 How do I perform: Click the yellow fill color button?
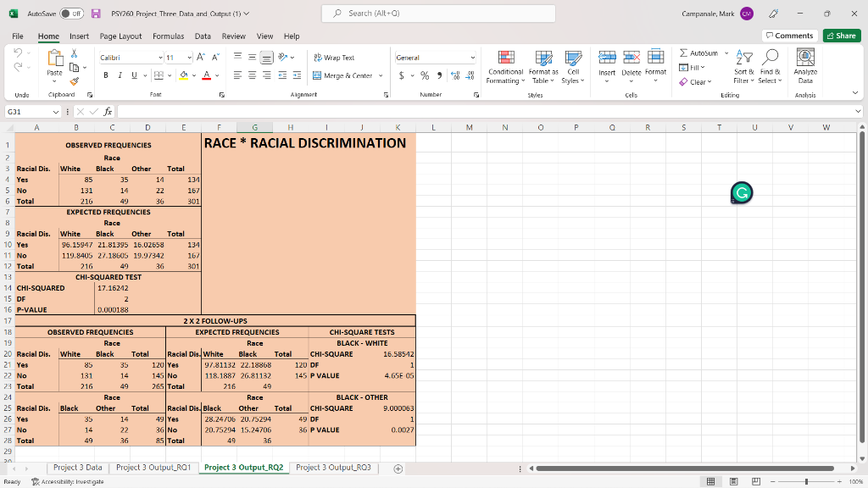coord(182,75)
